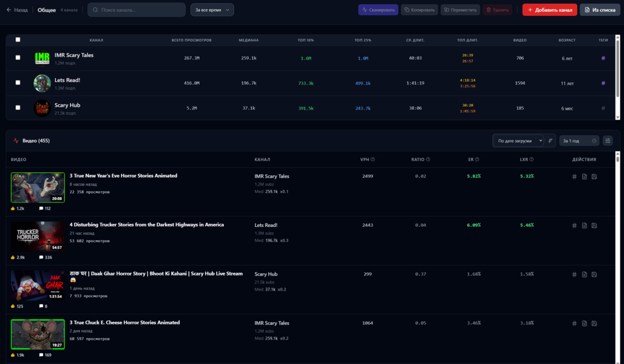Click into the 'Поиск канала...' search field
624x364 pixels.
140,10
